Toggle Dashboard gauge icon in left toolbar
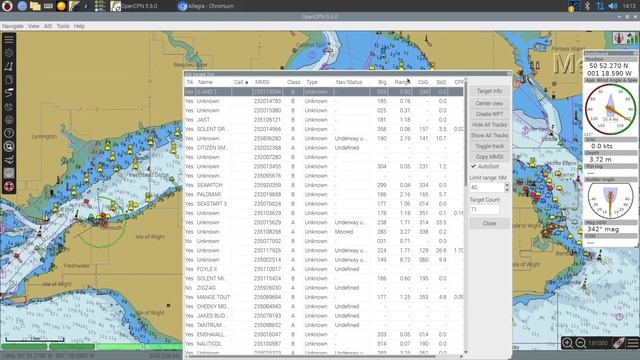Viewport: 640px width, 360px height. click(9, 146)
